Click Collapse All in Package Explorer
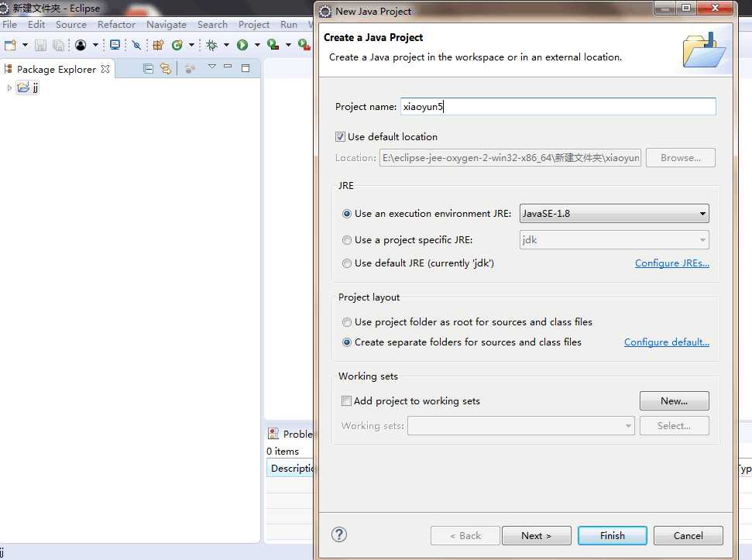This screenshot has height=560, width=752. 148,69
